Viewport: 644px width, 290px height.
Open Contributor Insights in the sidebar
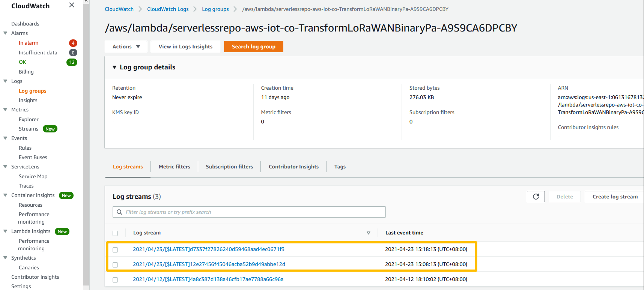35,277
